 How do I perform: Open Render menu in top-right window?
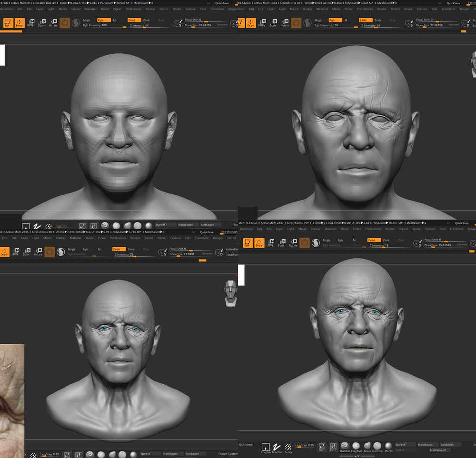[382, 9]
